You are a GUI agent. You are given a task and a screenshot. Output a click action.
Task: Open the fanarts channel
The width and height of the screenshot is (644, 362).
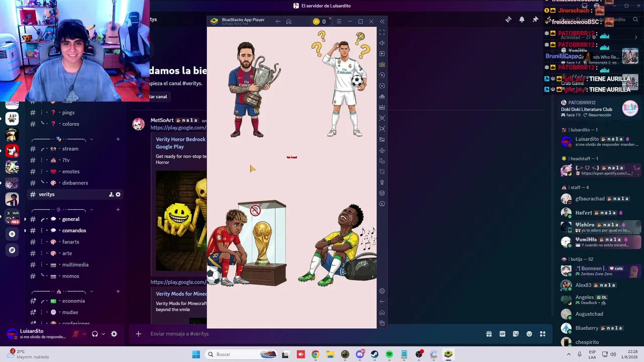coord(75,242)
